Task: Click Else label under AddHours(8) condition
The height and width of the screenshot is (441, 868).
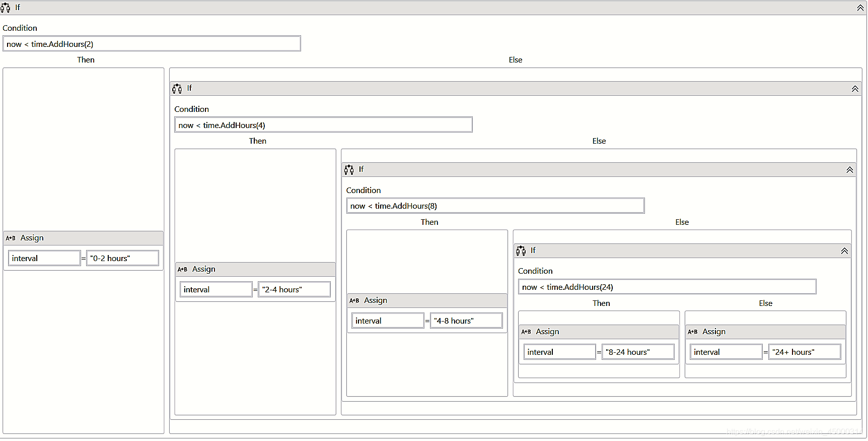Action: (x=682, y=222)
